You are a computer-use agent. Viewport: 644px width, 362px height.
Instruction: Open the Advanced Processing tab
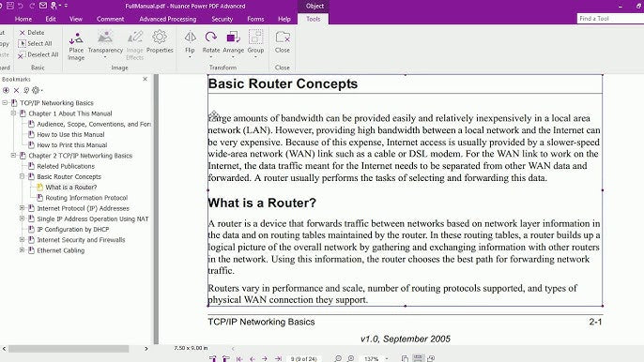167,19
